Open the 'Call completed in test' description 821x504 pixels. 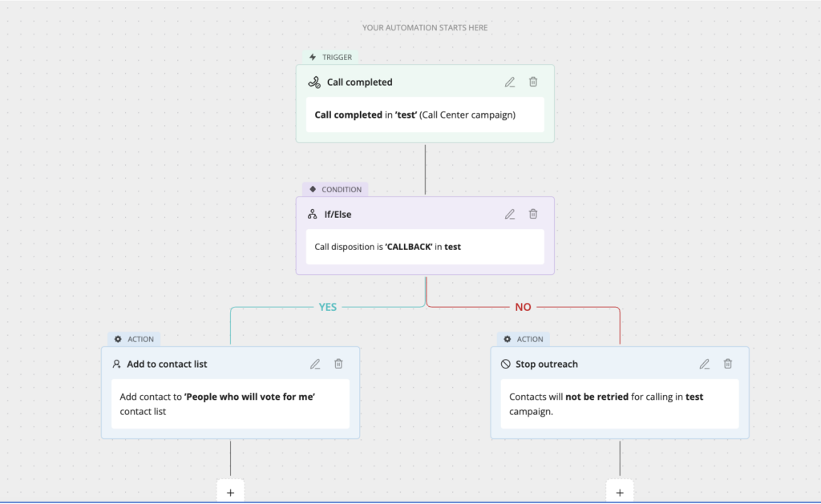pos(425,115)
